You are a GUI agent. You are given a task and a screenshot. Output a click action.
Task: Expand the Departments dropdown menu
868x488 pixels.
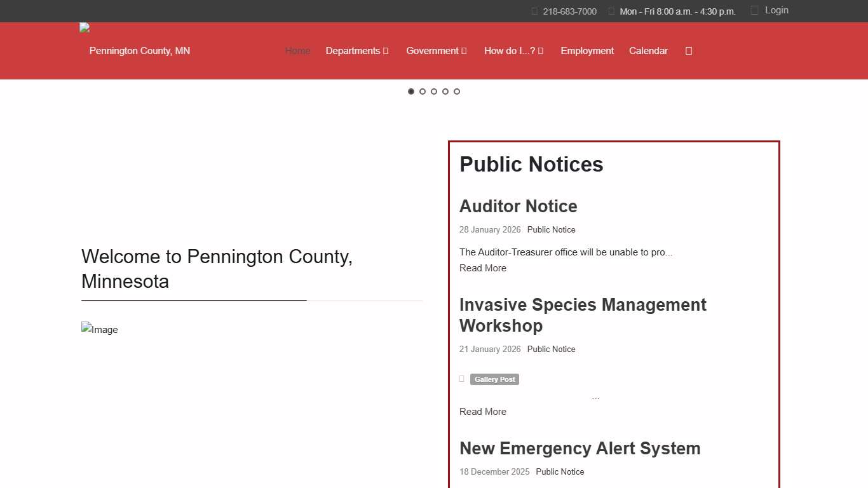(356, 51)
